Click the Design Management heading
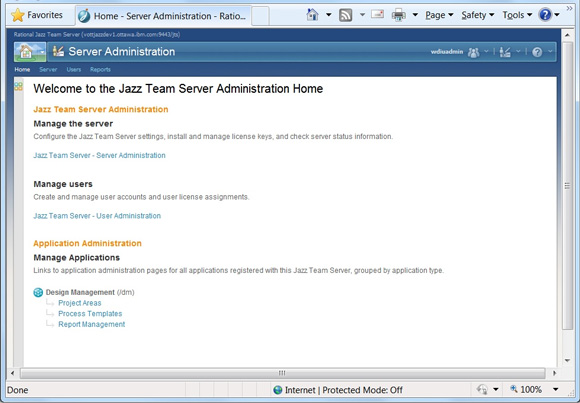Viewport: 580px width, 403px height. (80, 292)
